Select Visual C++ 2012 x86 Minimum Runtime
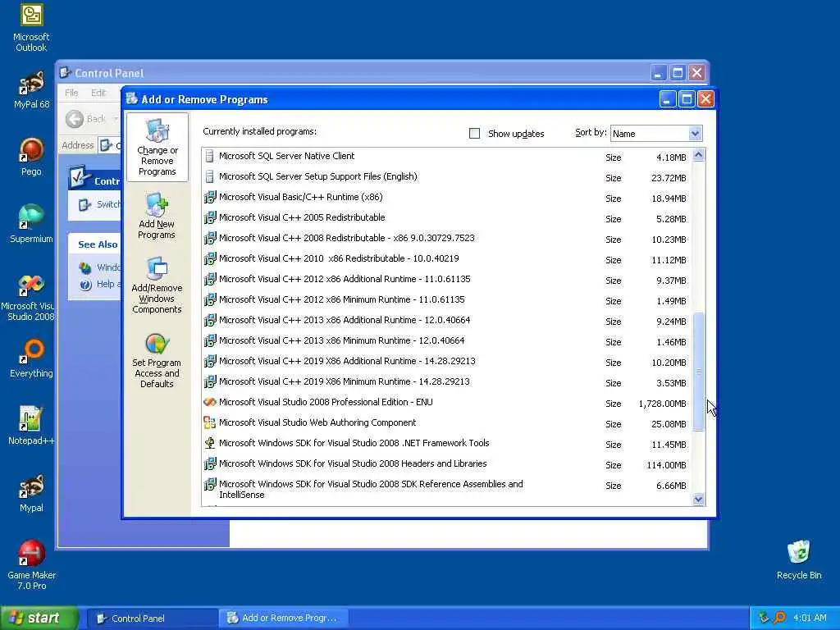840x630 pixels. point(448,300)
